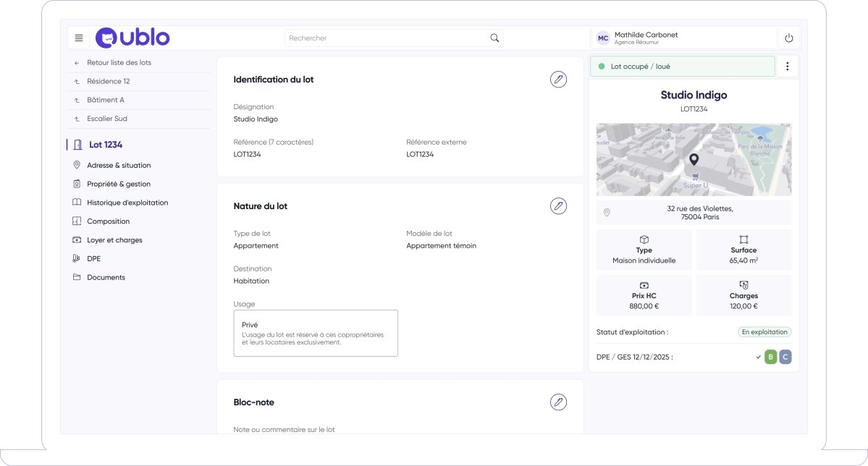868x466 pixels.
Task: Open Lot occupé / loué status selector
Action: click(x=682, y=67)
